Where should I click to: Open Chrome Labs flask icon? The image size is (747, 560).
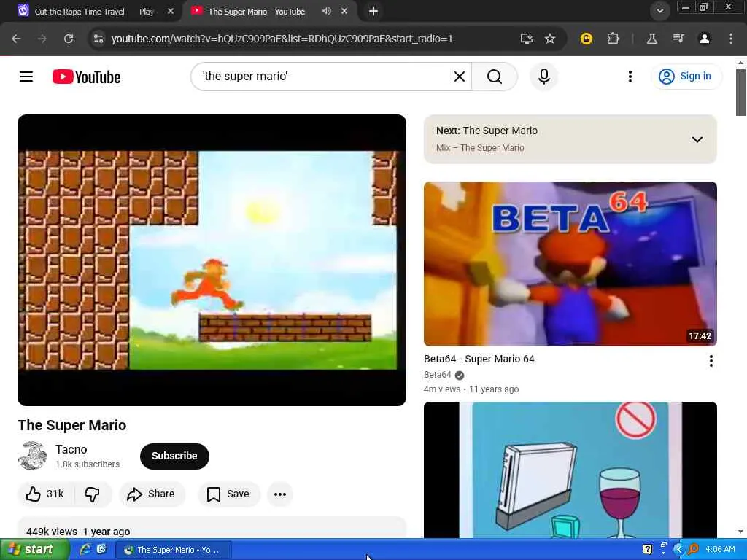coord(651,39)
